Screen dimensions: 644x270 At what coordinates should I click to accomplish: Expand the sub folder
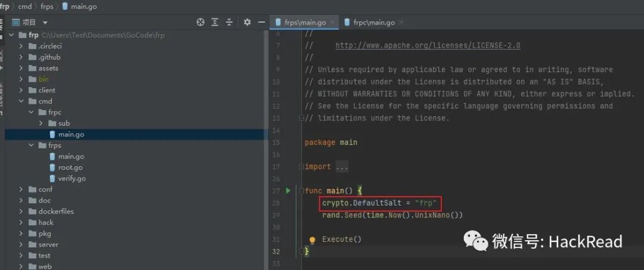pyautogui.click(x=41, y=123)
